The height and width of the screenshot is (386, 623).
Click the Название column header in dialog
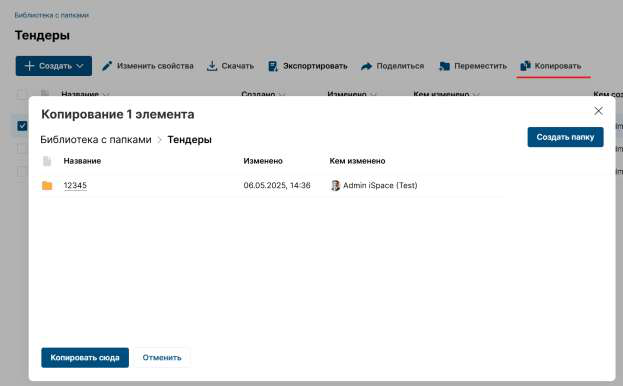pyautogui.click(x=82, y=161)
